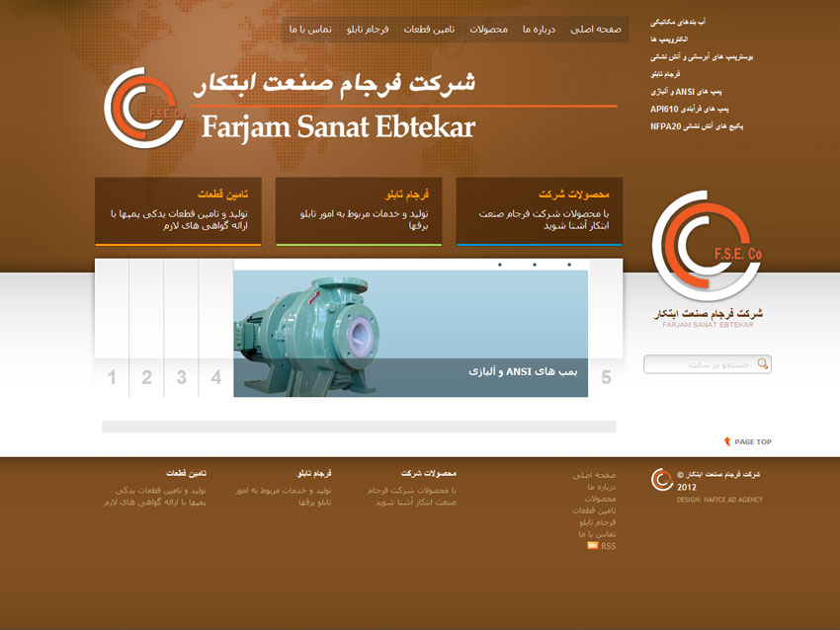Open the 'تامین قطعات' feature box with orange underline
Viewport: 840px width, 630px height.
tap(179, 211)
